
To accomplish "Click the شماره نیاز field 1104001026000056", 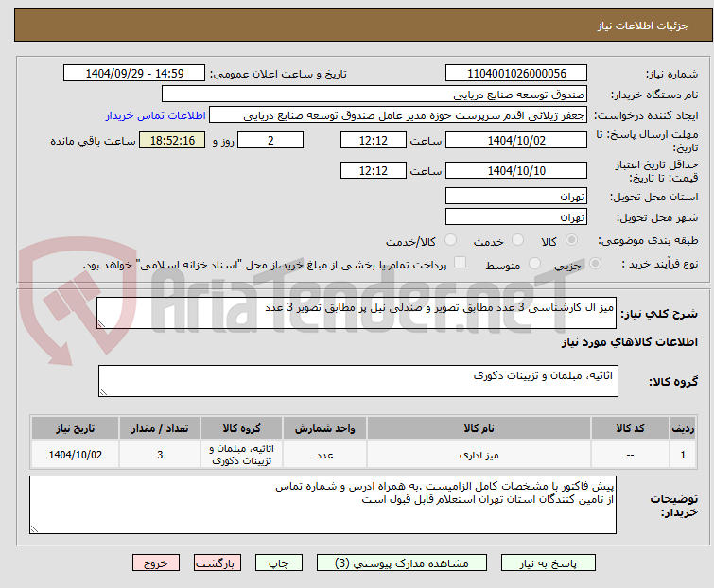I will 516,74.
